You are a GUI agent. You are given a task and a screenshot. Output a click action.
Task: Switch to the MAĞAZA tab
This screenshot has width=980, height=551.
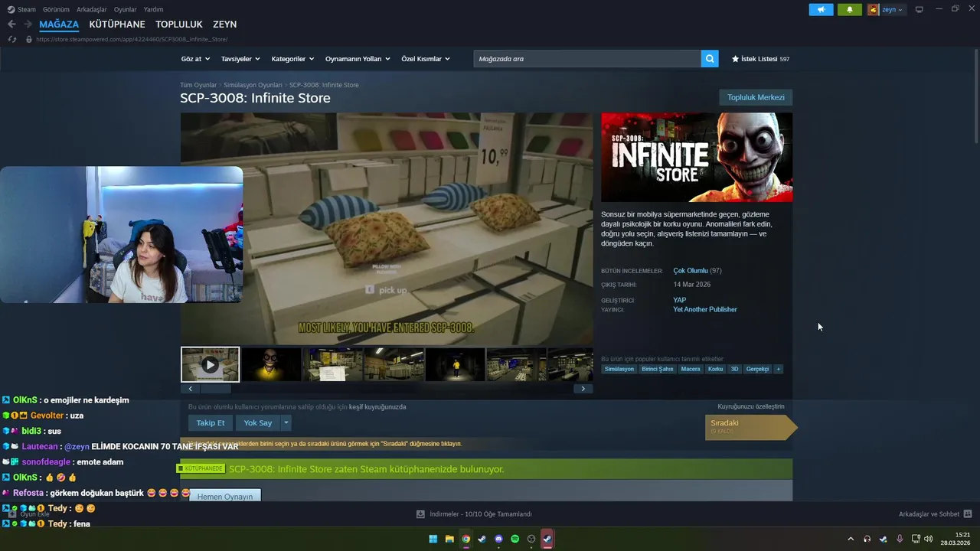(59, 24)
